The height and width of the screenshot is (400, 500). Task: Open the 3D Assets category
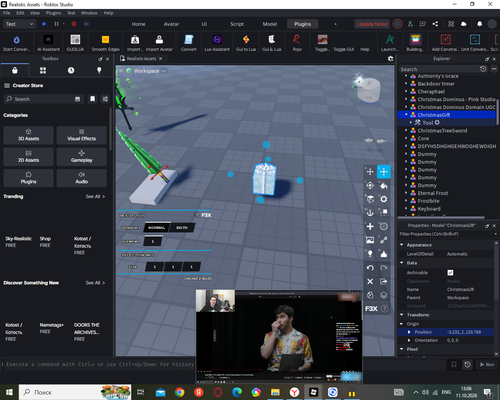28,135
